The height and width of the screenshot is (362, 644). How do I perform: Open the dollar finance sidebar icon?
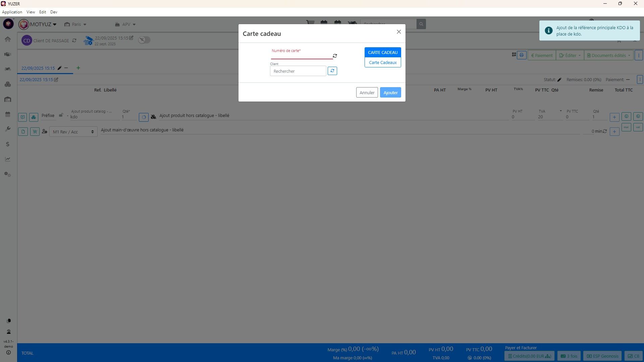pyautogui.click(x=8, y=144)
